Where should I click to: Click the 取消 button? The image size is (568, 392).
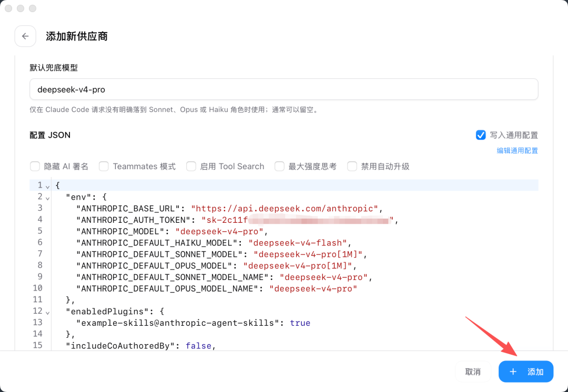coord(473,372)
